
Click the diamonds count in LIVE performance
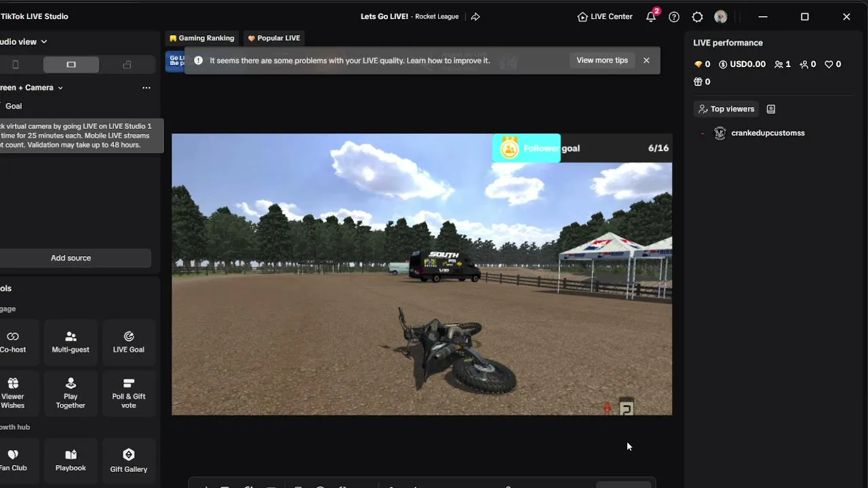[702, 64]
